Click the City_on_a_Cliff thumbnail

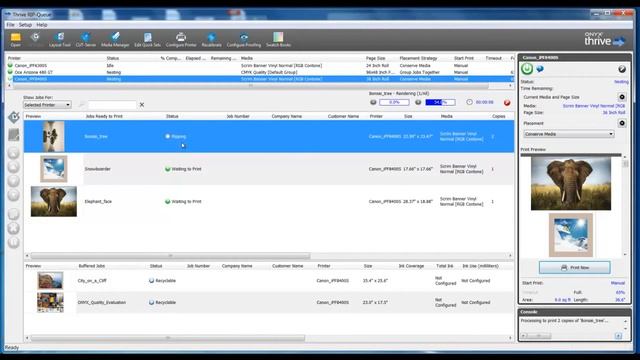(x=50, y=281)
